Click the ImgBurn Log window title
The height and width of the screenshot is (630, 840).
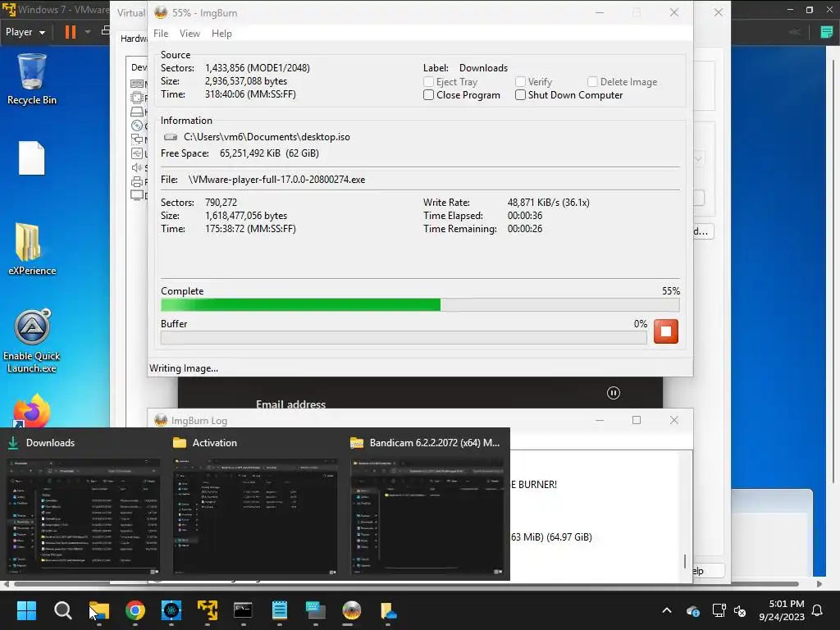(x=199, y=421)
